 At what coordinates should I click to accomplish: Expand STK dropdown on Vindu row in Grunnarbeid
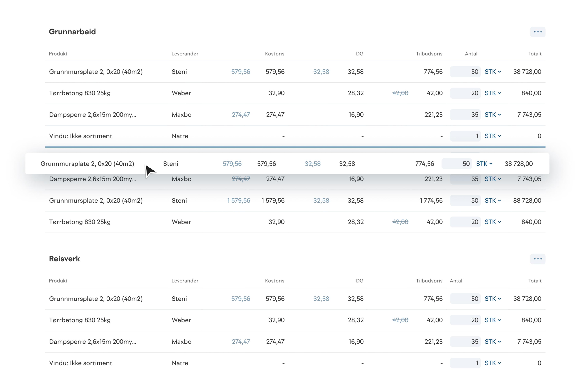493,136
